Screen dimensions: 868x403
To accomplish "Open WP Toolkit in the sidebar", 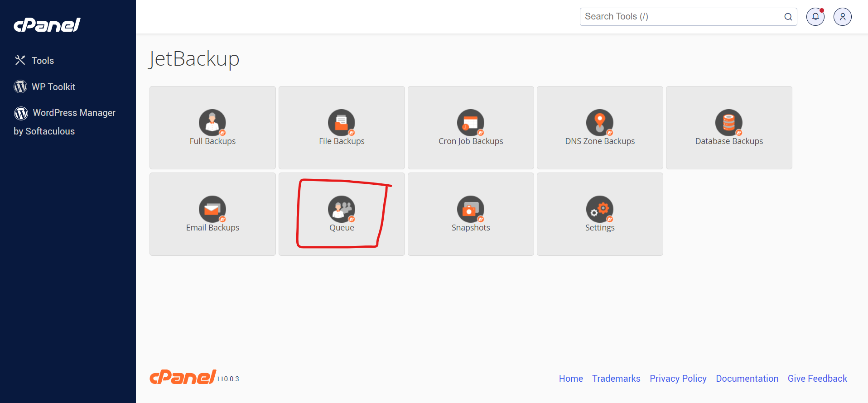I will [44, 86].
